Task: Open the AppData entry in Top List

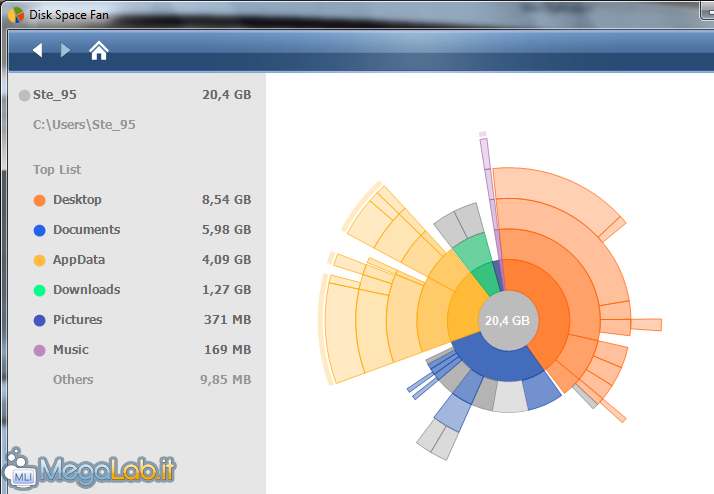Action: point(79,260)
